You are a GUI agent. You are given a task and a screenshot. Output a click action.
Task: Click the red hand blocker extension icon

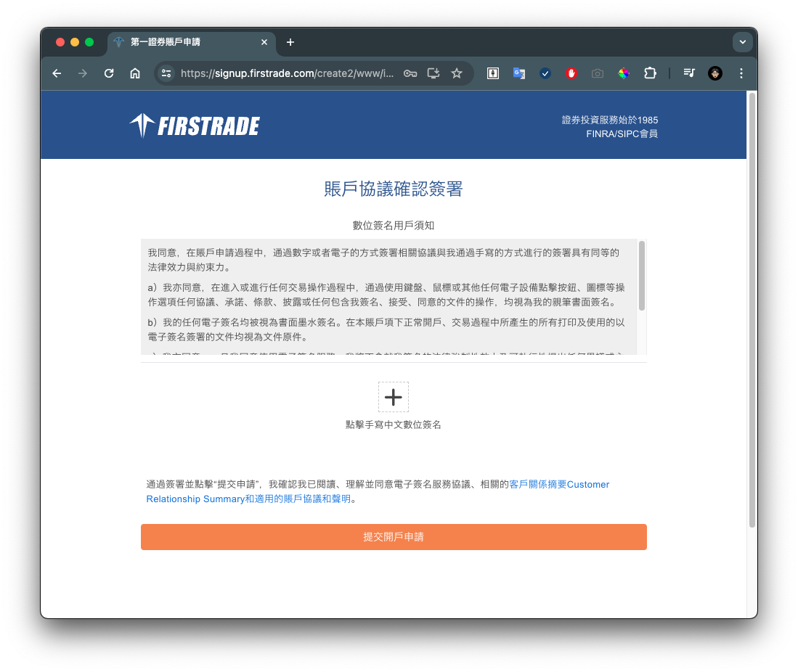coord(571,73)
